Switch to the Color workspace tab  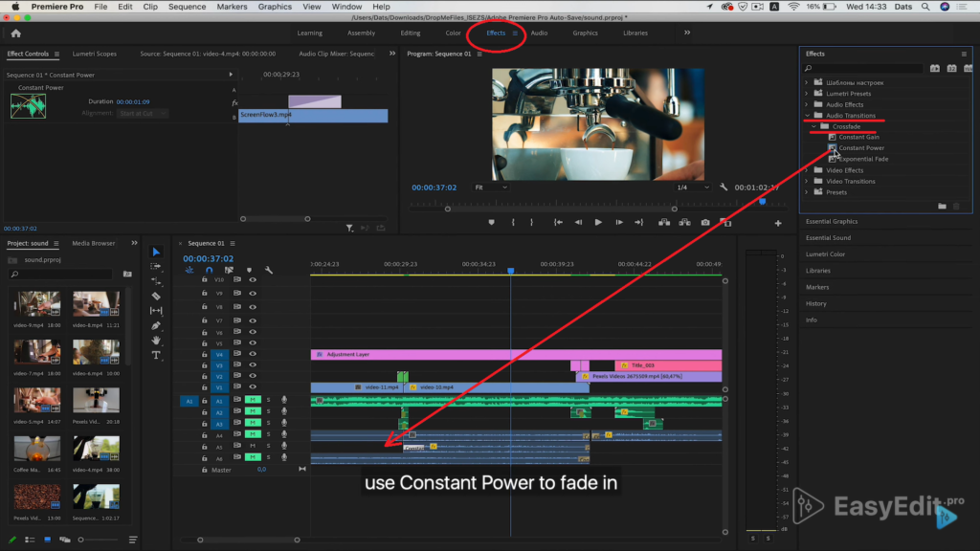pos(453,33)
